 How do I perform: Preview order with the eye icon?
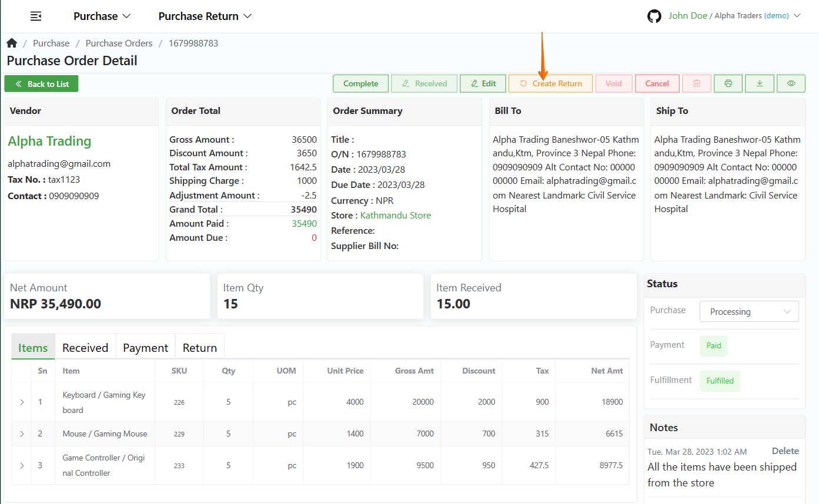pyautogui.click(x=791, y=83)
